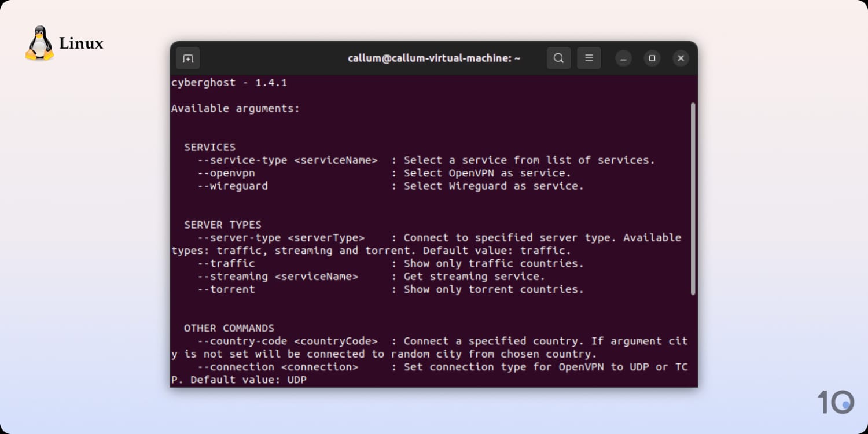Click the --openvpn argument text
The image size is (868, 434).
tap(226, 173)
